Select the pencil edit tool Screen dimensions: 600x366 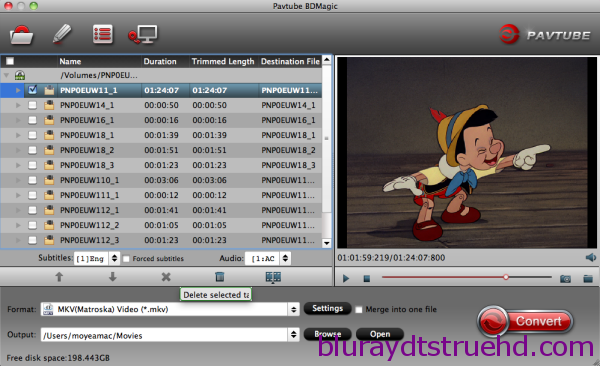click(x=62, y=34)
